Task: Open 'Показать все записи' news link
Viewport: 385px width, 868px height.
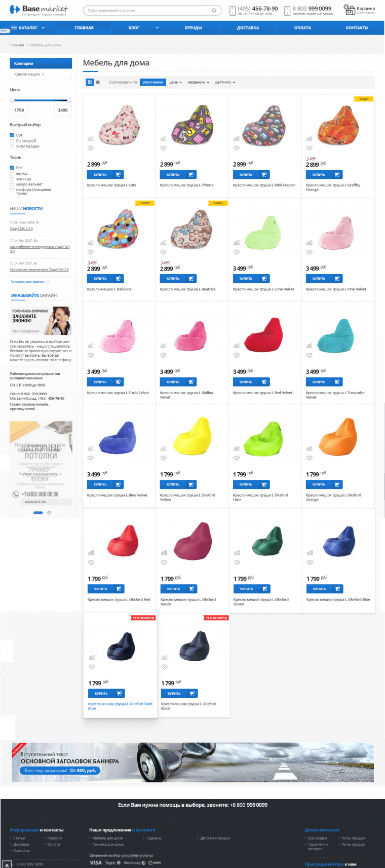Action: point(30,282)
